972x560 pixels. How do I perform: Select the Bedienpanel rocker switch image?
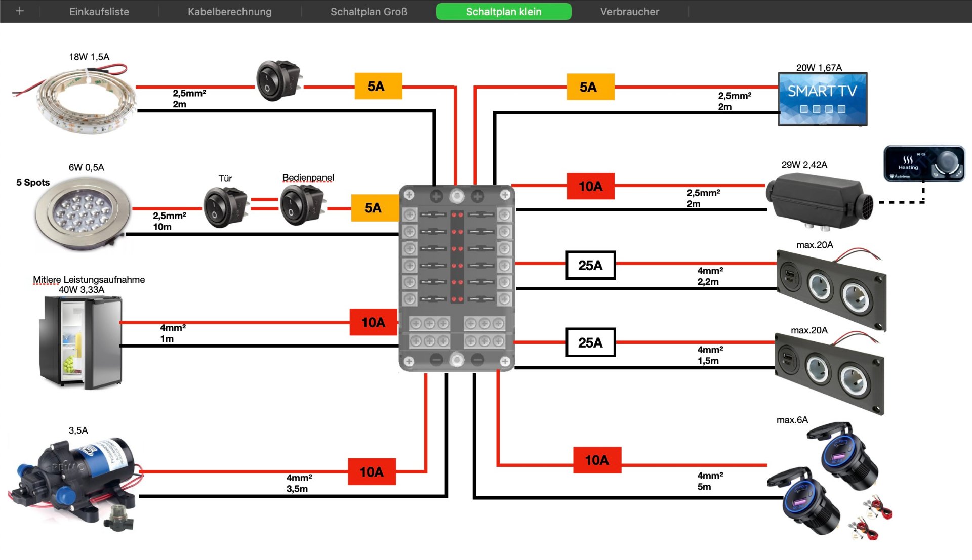tap(302, 205)
